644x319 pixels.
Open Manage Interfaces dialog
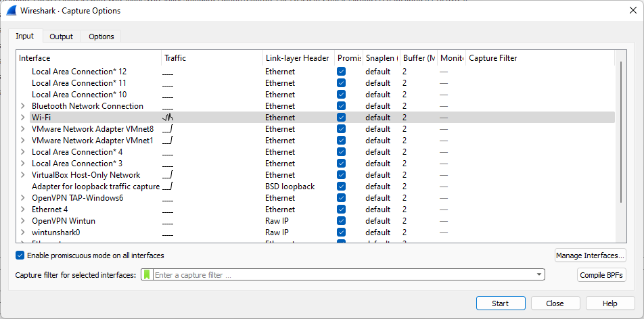pyautogui.click(x=591, y=255)
